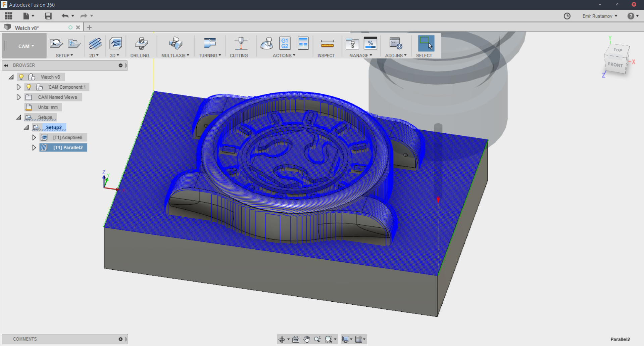Select the [T1] Adaptive6 operation
Screen dimensions: 644x346
pos(67,137)
